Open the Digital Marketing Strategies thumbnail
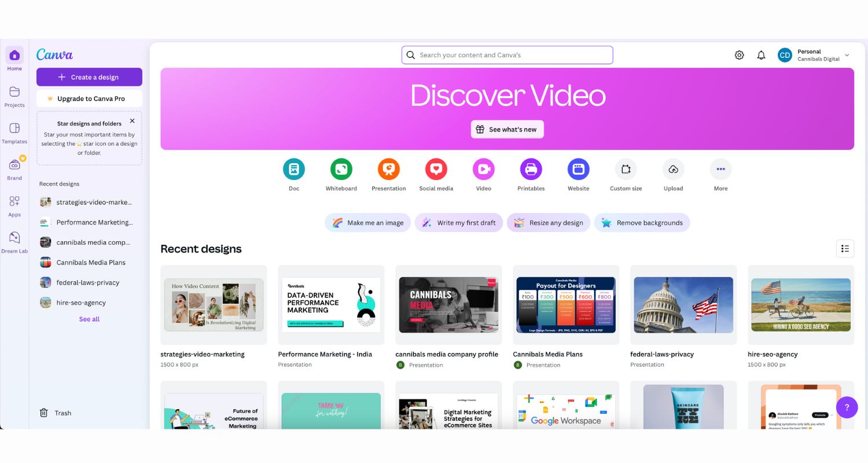 tap(448, 405)
